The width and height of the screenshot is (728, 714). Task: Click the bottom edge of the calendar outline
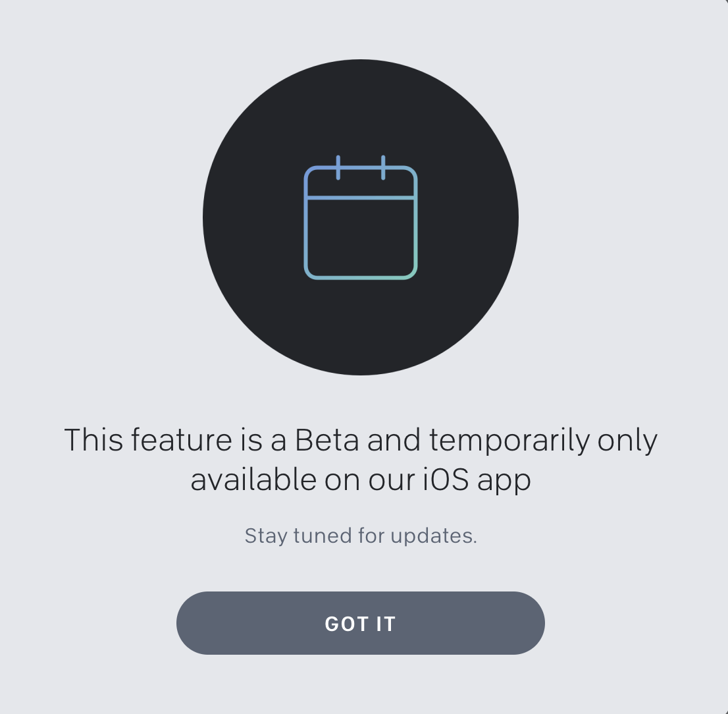361,277
